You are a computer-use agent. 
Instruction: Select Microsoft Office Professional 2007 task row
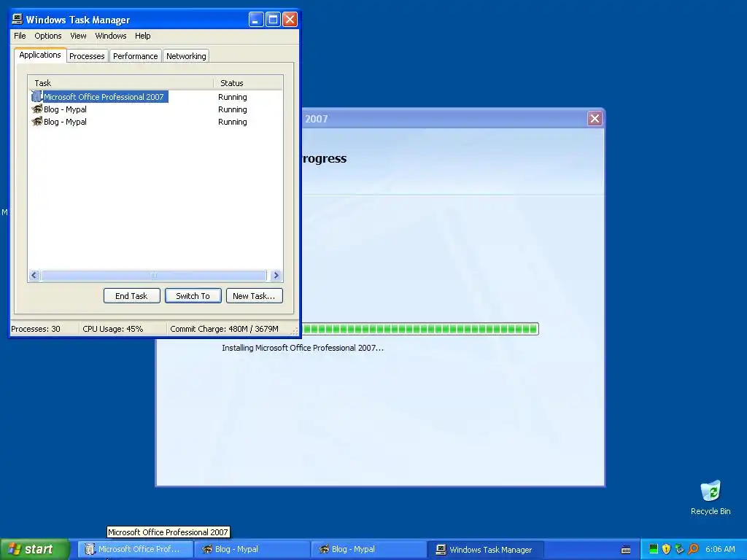click(x=155, y=97)
